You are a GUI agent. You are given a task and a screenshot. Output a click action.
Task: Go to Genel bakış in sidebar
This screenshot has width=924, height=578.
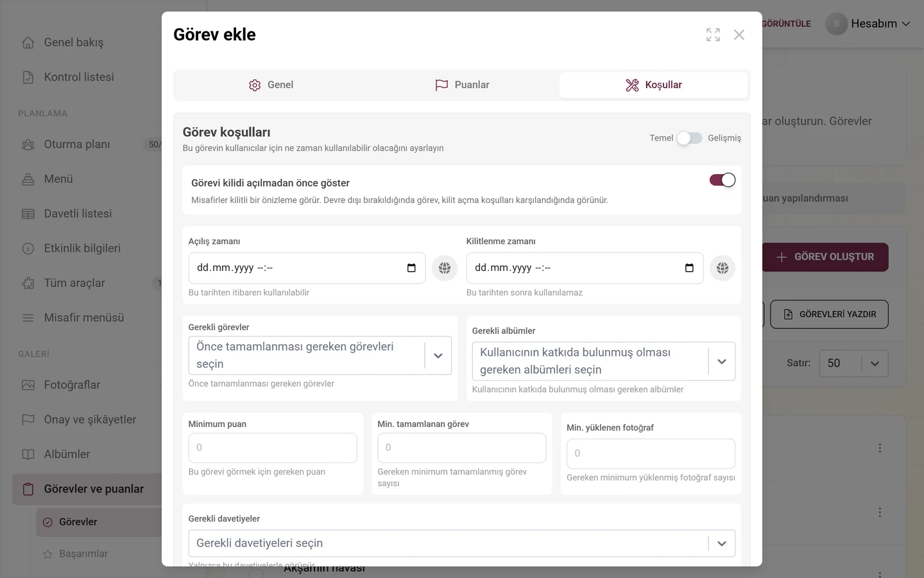click(x=73, y=42)
